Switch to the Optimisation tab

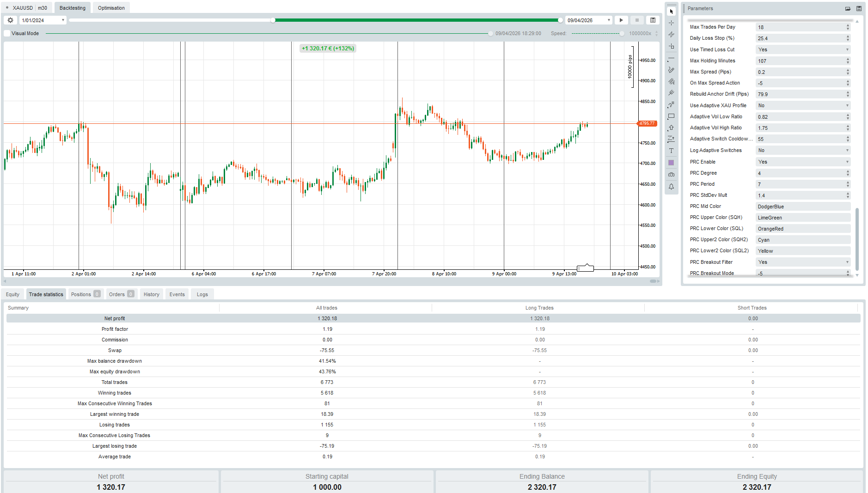pyautogui.click(x=111, y=7)
